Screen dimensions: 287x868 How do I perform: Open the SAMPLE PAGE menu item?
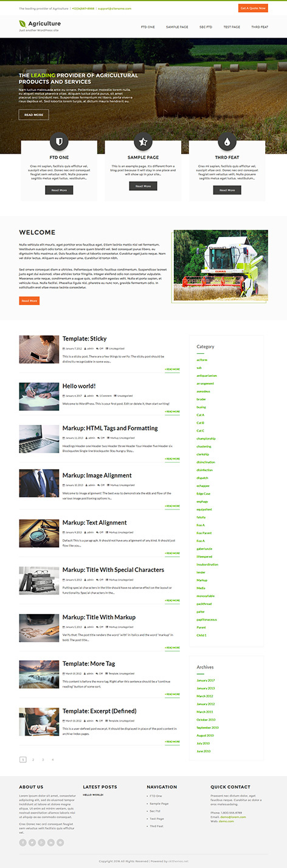[x=177, y=27]
